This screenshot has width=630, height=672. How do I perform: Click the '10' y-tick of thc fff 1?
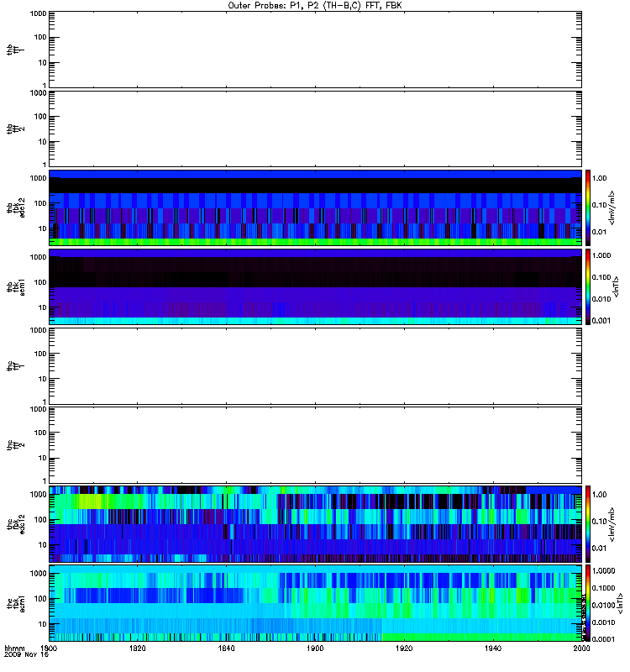[x=42, y=380]
